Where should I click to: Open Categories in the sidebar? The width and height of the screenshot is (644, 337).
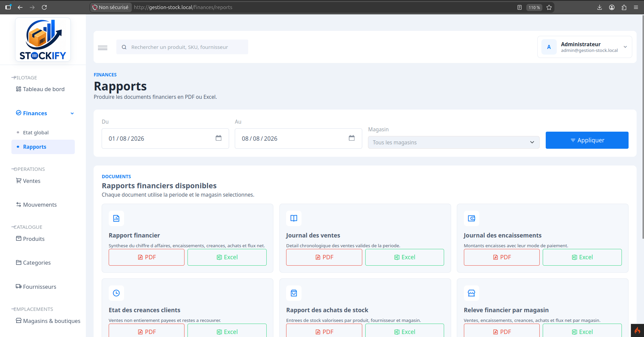pyautogui.click(x=33, y=263)
